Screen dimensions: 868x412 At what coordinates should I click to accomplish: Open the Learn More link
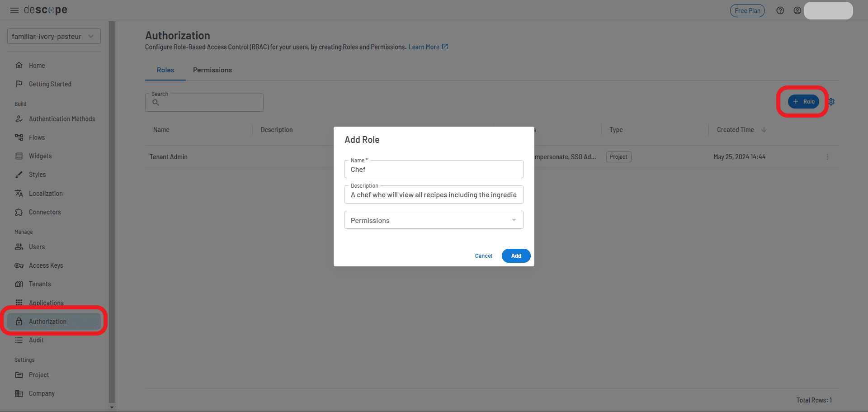click(424, 47)
